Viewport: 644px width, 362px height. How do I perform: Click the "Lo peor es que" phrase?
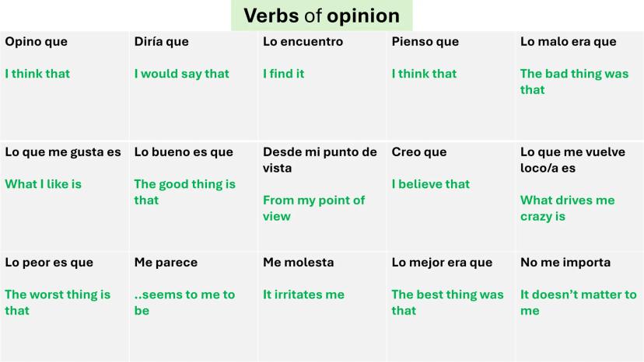(48, 263)
